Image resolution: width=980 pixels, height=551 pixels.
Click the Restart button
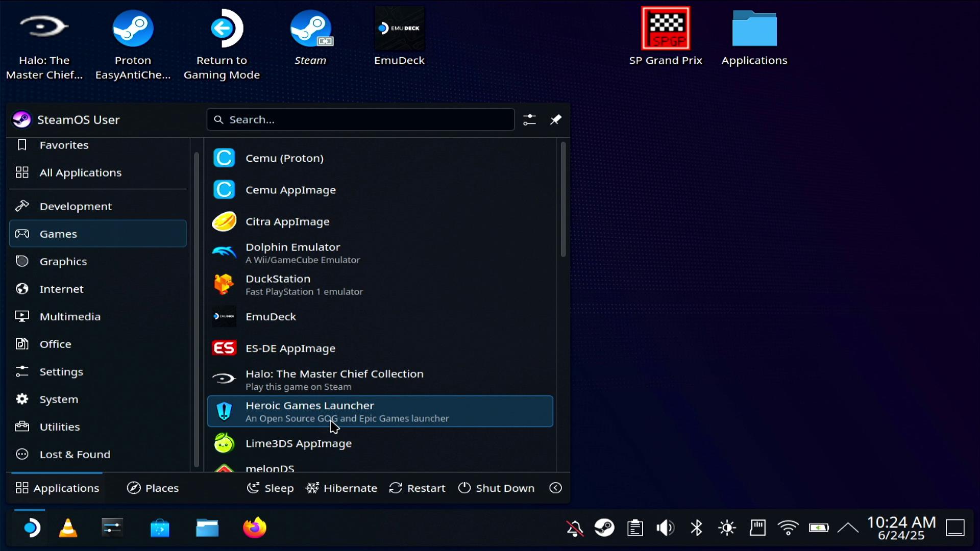(417, 488)
